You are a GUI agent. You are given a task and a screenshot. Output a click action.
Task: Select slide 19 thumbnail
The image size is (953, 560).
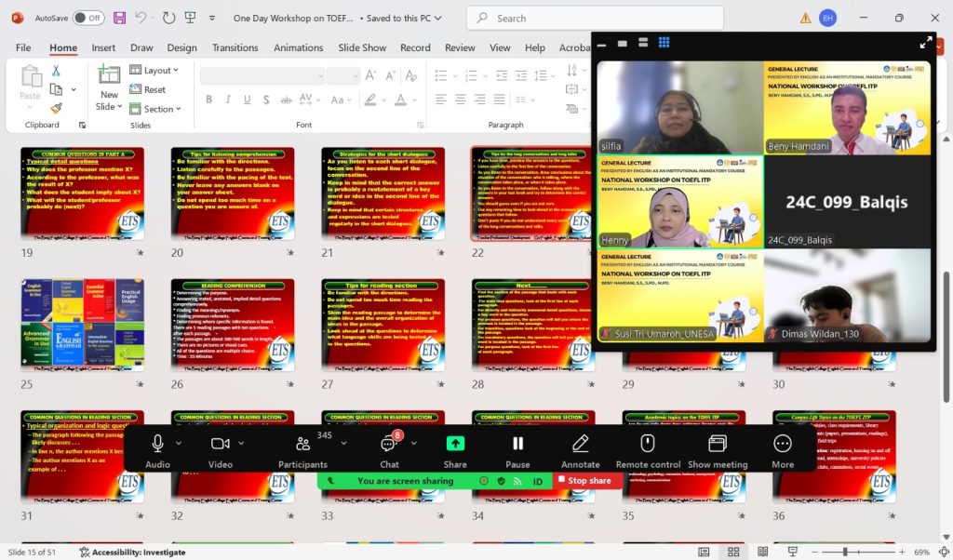click(83, 193)
